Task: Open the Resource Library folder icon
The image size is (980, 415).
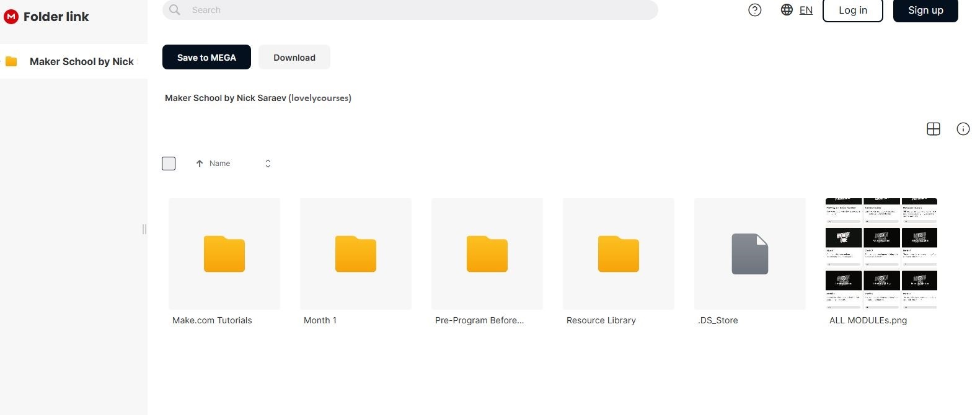Action: click(618, 254)
